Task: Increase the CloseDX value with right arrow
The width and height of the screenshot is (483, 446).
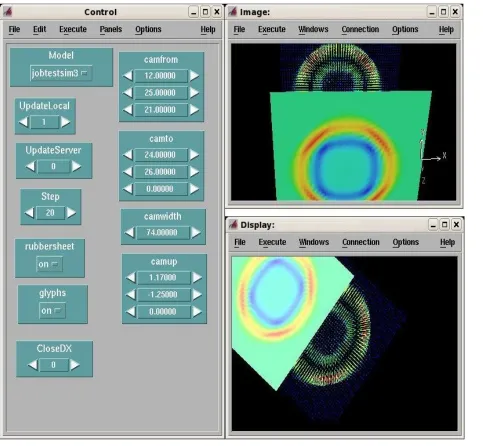Action: click(x=75, y=365)
